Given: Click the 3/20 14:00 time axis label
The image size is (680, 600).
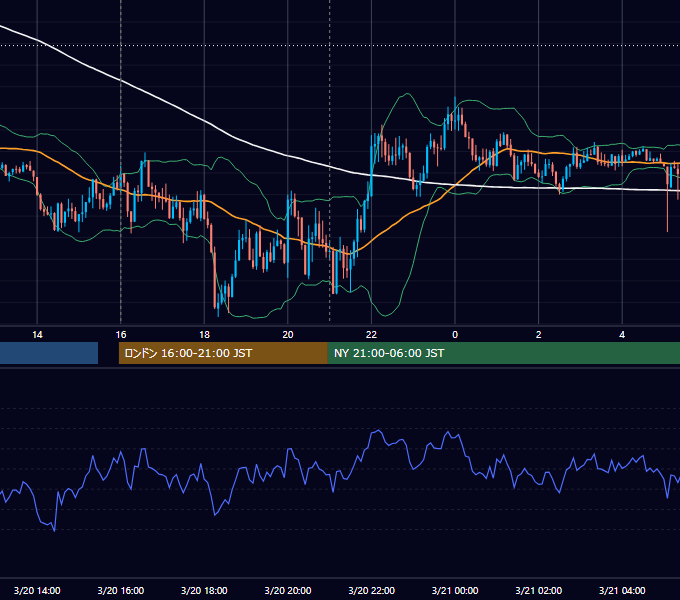Looking at the screenshot, I should pos(37,590).
